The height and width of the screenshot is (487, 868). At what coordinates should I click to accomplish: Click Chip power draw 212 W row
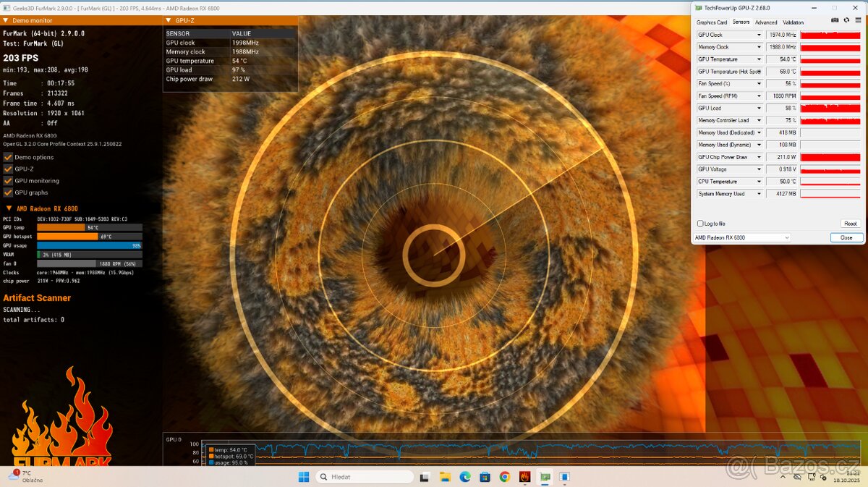[231, 79]
